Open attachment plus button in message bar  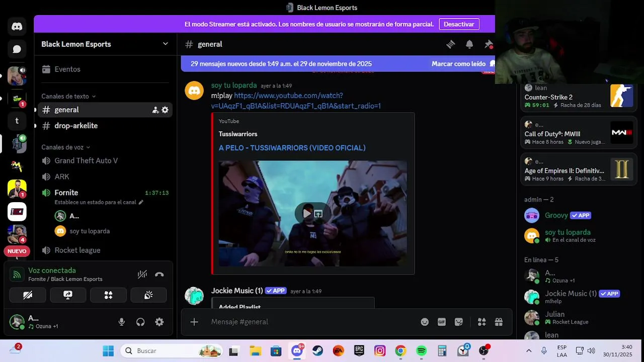[x=194, y=322]
